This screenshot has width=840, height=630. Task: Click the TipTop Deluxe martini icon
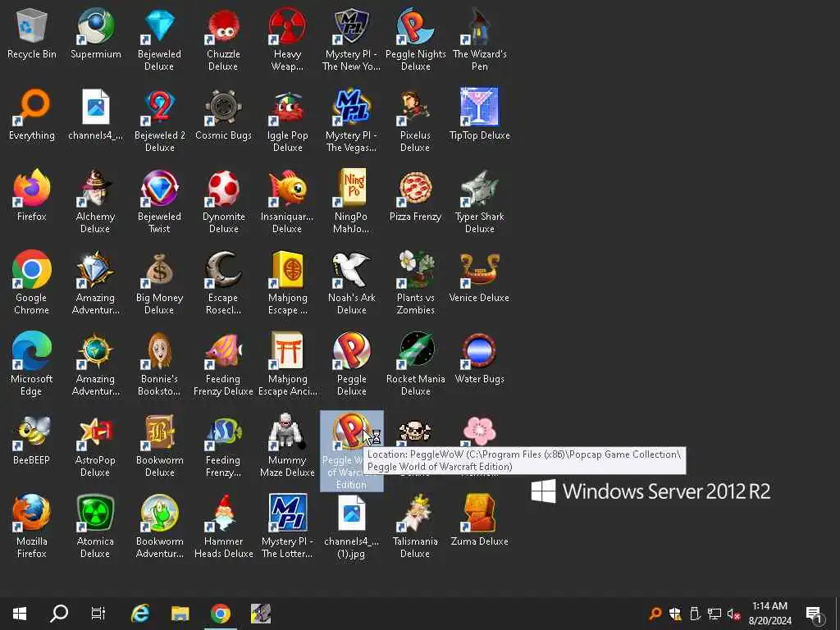[479, 107]
